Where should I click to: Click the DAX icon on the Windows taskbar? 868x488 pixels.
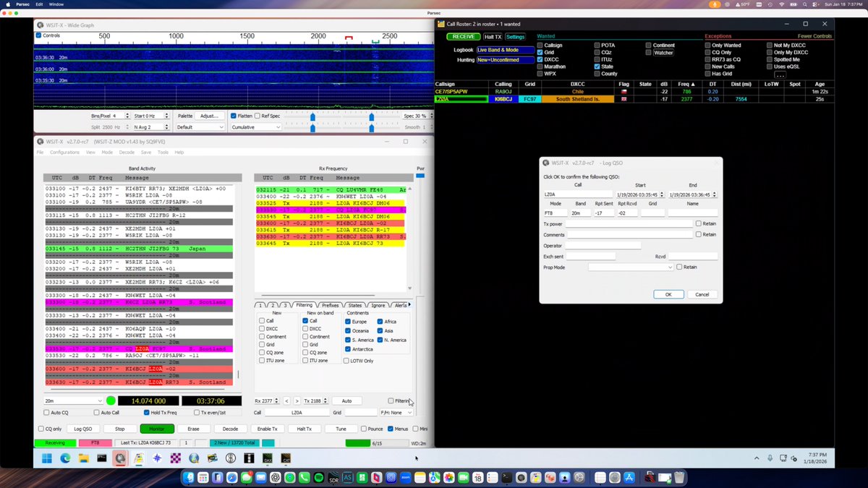click(x=268, y=458)
